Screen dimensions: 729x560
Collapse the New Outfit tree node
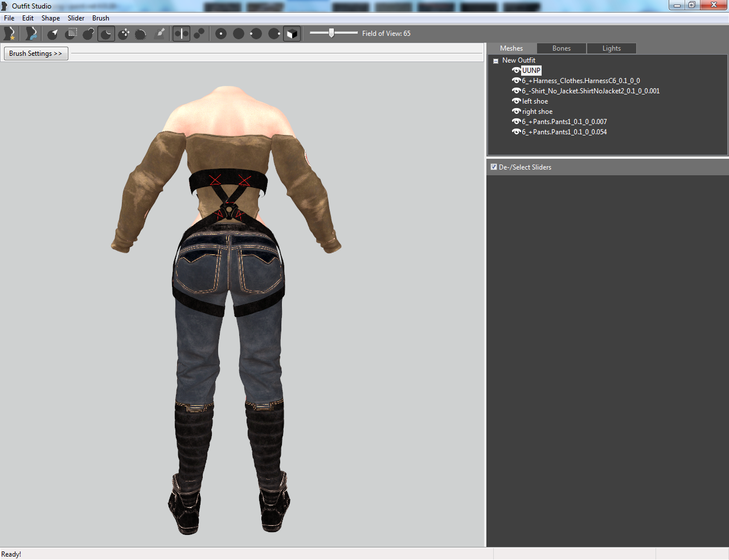point(495,61)
